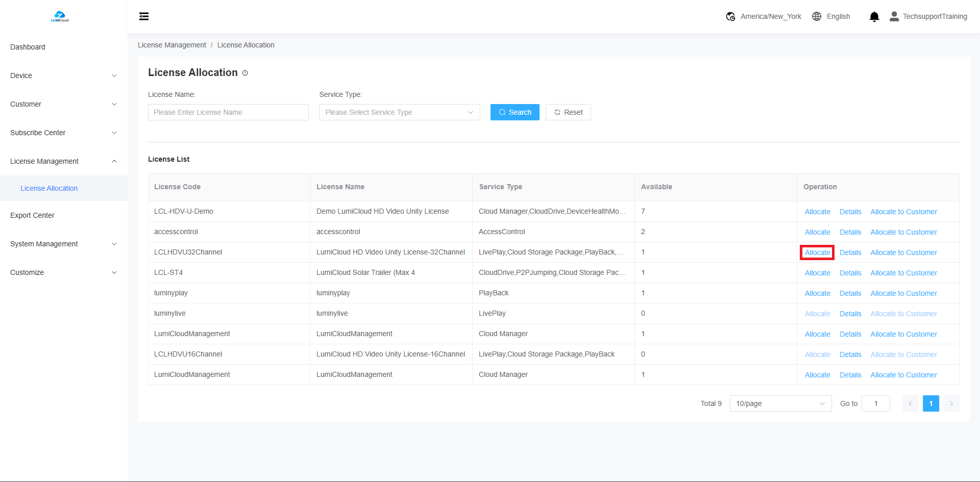The height and width of the screenshot is (482, 980).
Task: Click info icon beside License Allocation title
Action: coord(245,73)
